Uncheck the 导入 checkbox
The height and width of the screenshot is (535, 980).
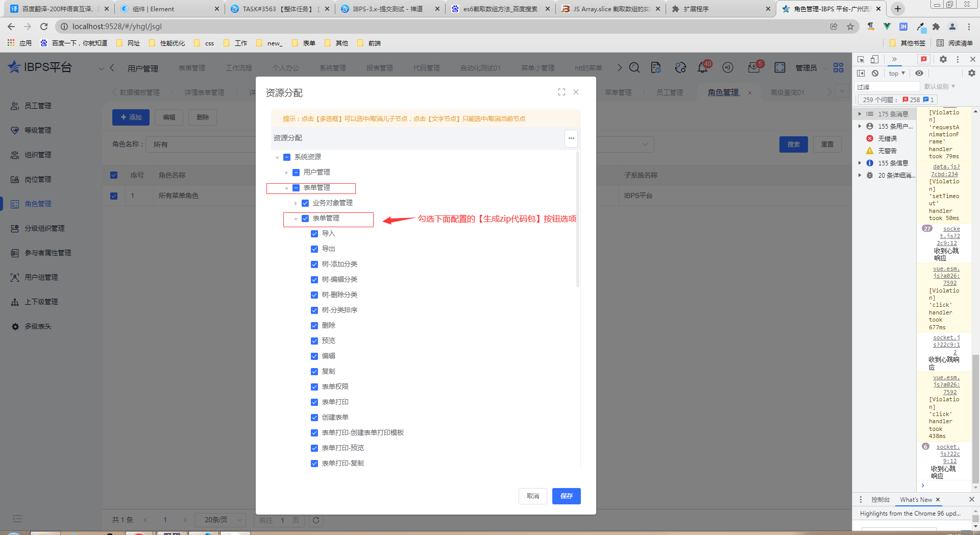(314, 234)
